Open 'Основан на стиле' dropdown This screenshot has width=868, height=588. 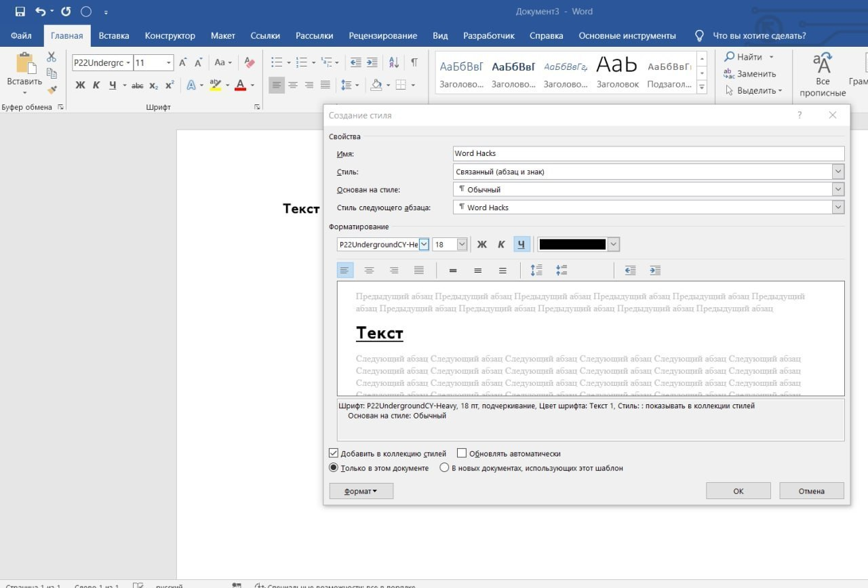[x=838, y=189]
